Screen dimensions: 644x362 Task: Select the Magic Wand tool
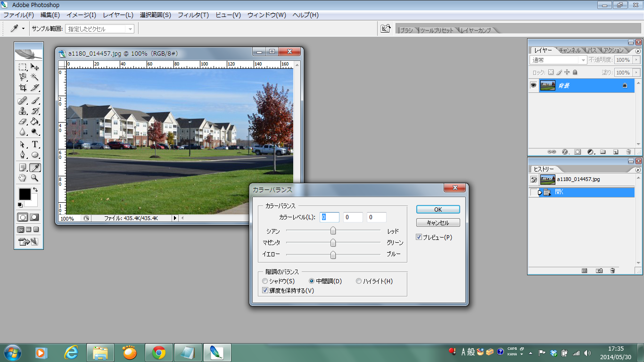click(x=35, y=77)
